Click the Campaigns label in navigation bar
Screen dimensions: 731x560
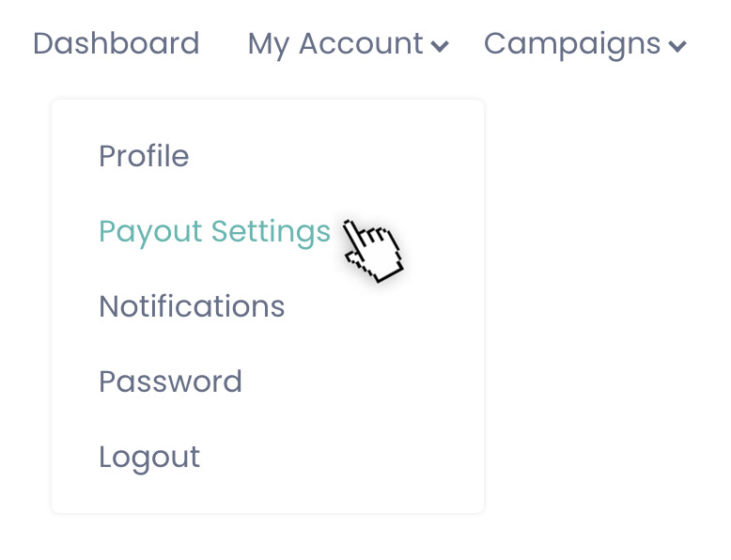[x=572, y=45]
